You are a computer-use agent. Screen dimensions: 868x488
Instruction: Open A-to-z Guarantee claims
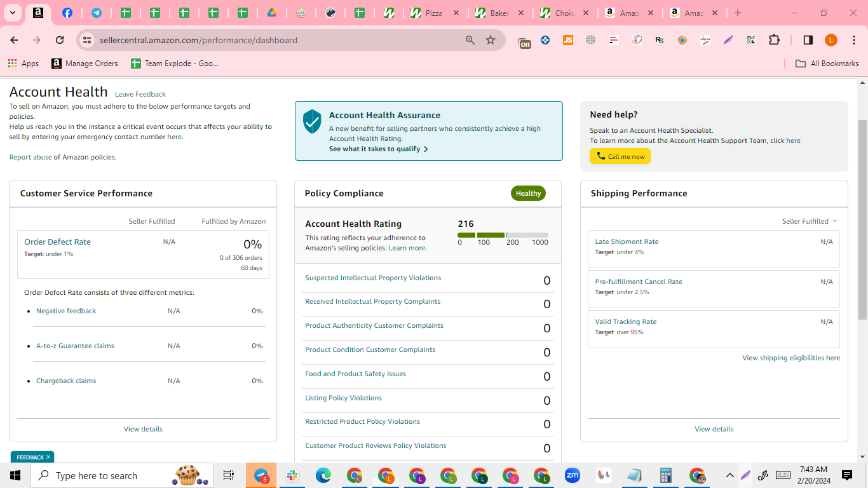(75, 346)
